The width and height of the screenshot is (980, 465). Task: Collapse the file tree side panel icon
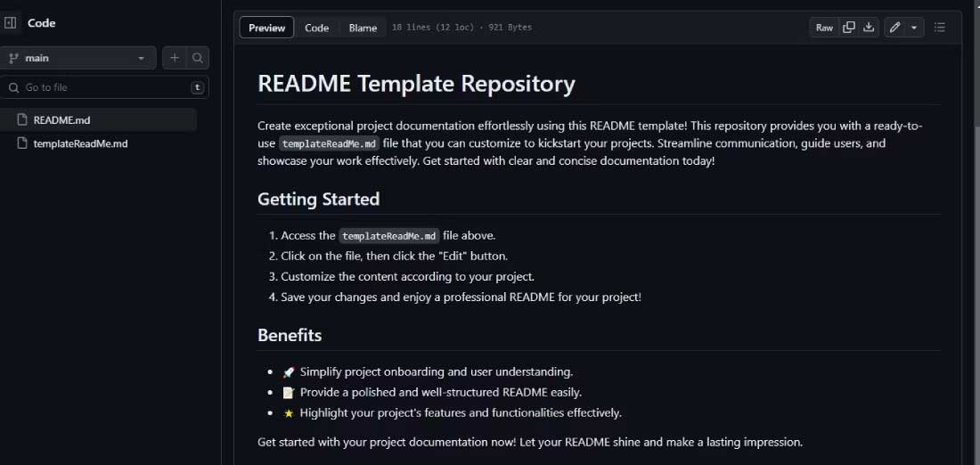(x=10, y=23)
